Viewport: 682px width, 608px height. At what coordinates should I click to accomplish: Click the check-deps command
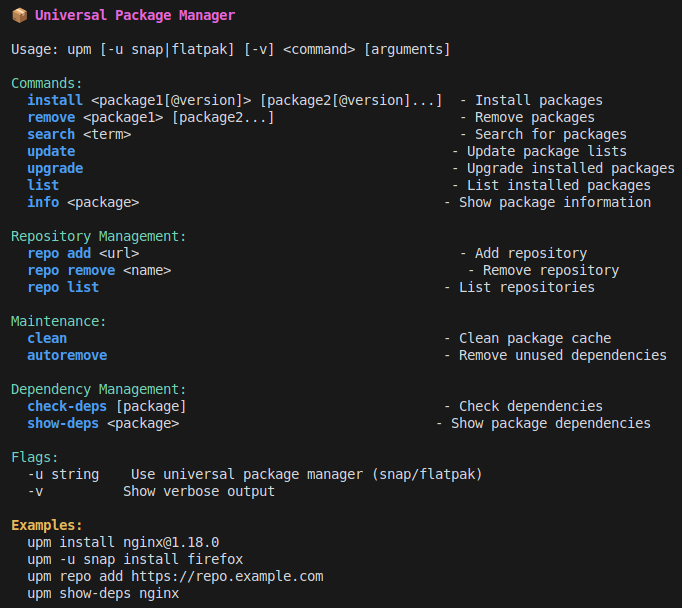pyautogui.click(x=67, y=407)
